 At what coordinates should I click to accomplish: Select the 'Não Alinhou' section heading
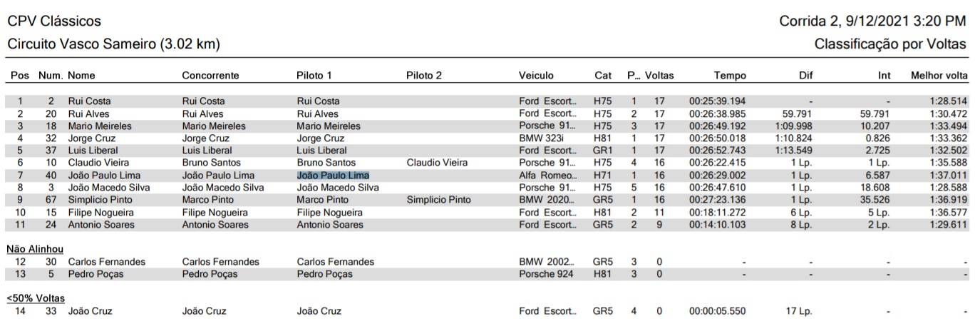click(35, 248)
